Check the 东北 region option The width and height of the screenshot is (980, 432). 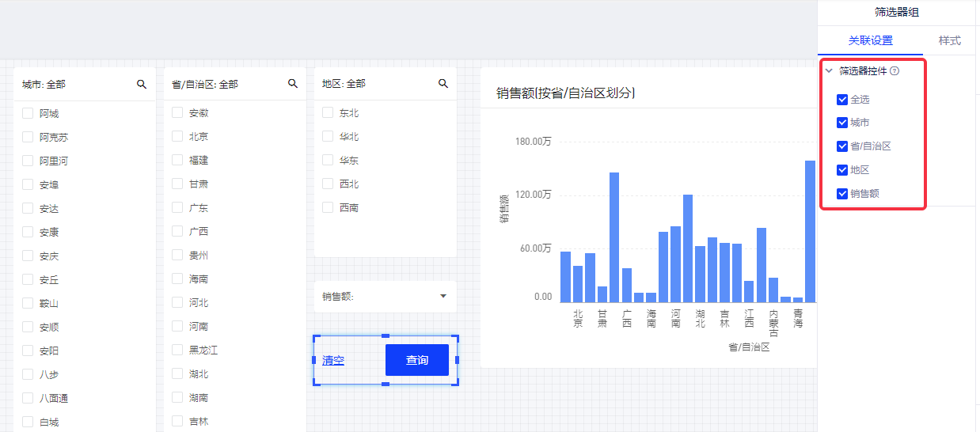[328, 113]
